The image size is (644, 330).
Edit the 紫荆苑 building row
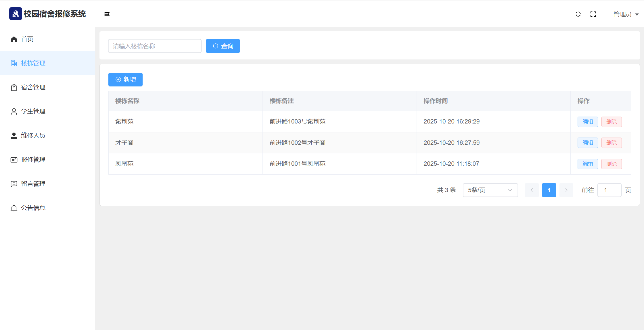587,122
